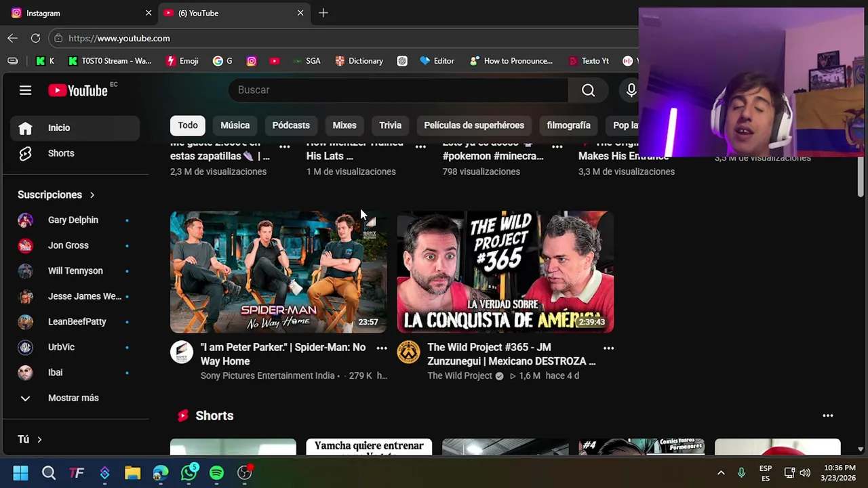Viewport: 868px width, 488px height.
Task: Click the YouTube logo
Action: pos(78,90)
